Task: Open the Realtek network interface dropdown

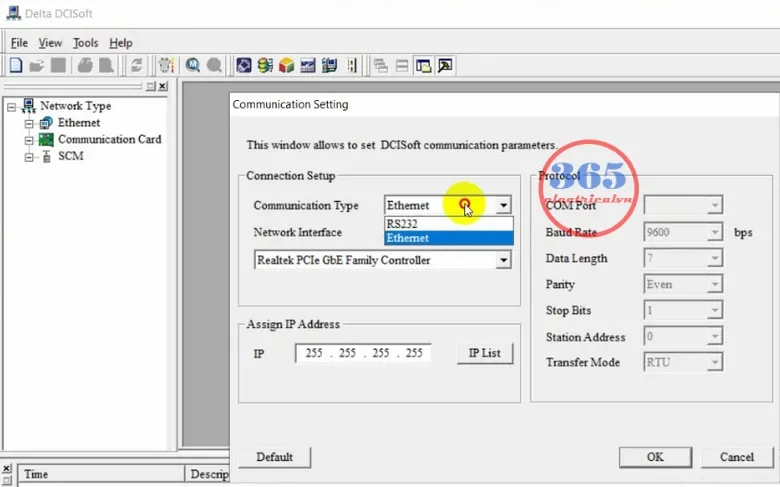Action: tap(503, 260)
